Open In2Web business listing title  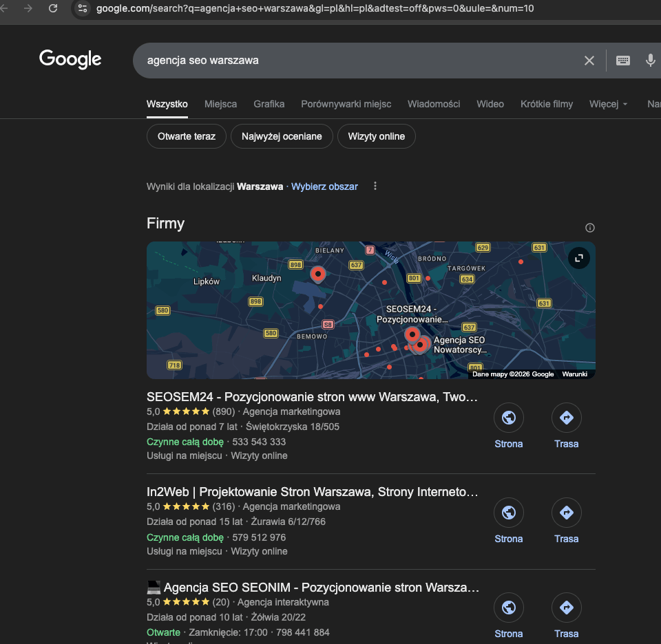pos(313,492)
